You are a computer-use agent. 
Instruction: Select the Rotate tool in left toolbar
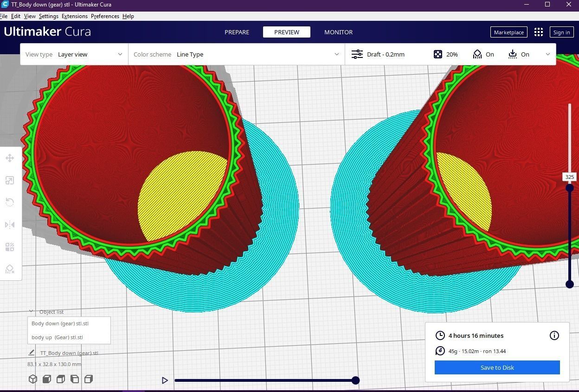(10, 202)
